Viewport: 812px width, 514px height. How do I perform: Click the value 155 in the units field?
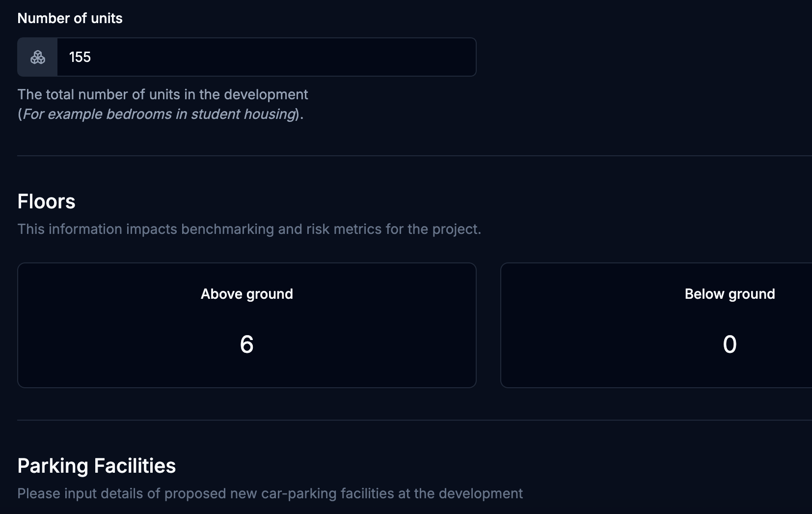[x=80, y=57]
